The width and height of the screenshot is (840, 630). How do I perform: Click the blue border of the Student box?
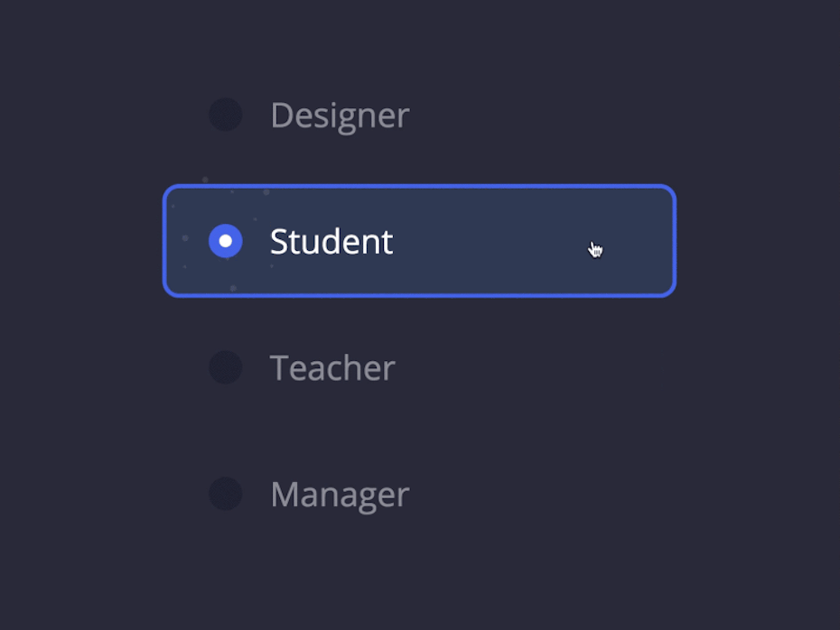[x=419, y=187]
